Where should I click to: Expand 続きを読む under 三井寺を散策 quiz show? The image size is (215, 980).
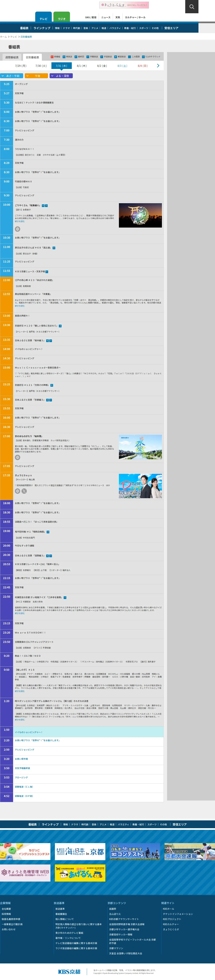pos(20,613)
